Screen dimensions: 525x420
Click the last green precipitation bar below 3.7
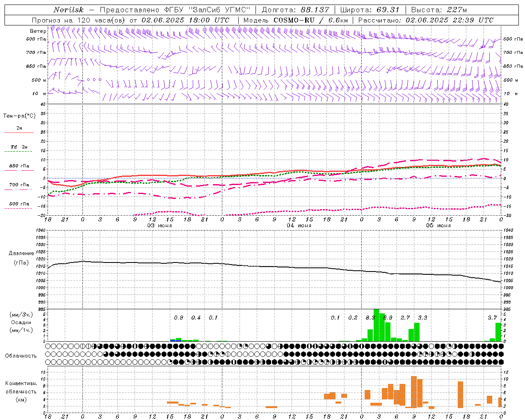498,332
